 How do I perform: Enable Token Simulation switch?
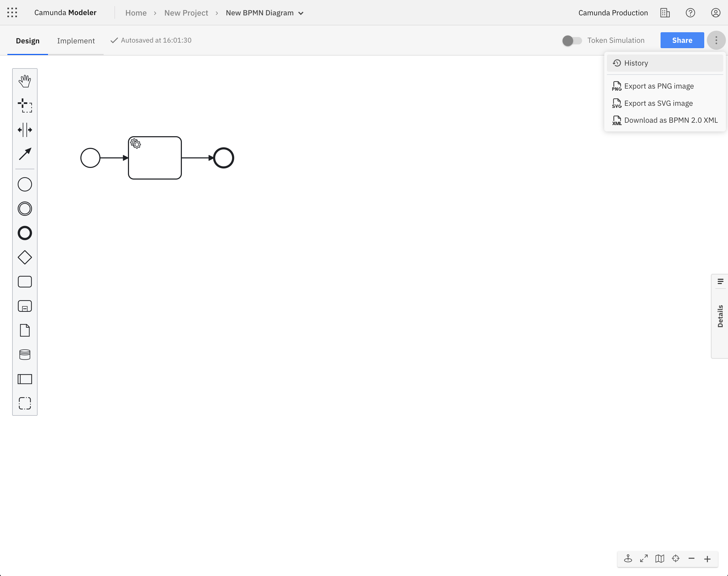[572, 40]
